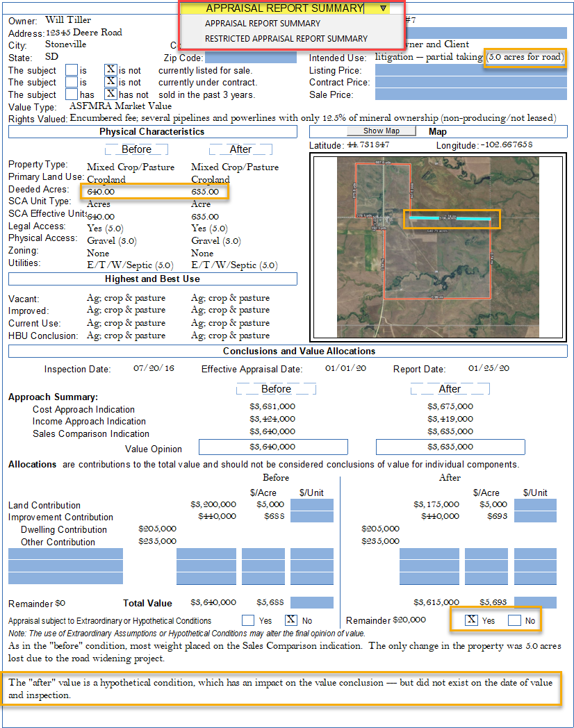
Task: Select the Before Value Opinion box
Action: click(272, 447)
